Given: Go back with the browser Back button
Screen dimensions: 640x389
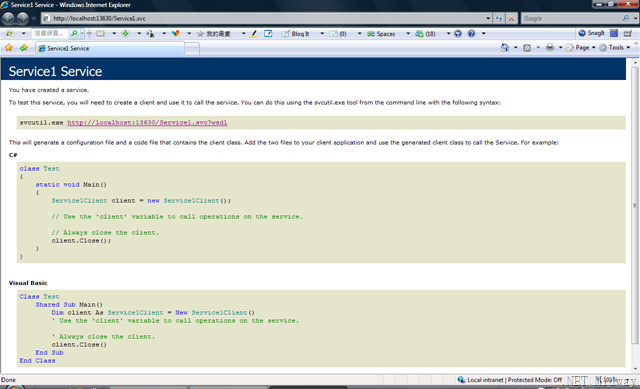Looking at the screenshot, I should [x=9, y=18].
